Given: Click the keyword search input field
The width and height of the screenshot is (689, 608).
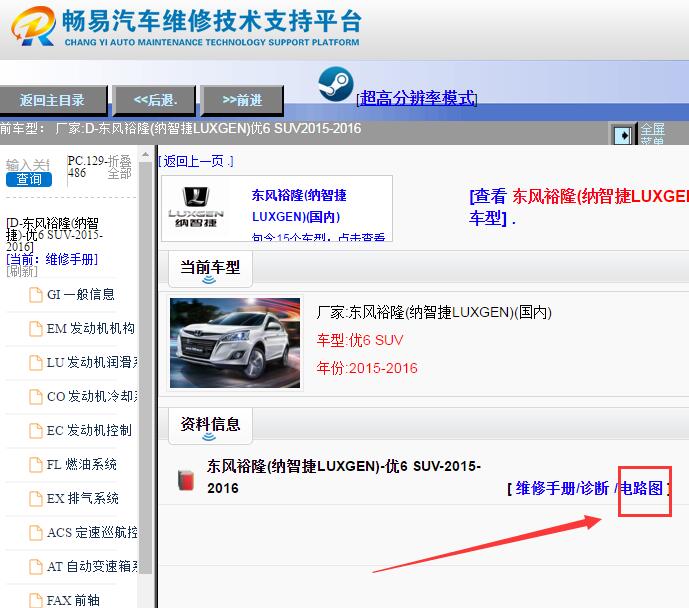Looking at the screenshot, I should (x=29, y=165).
